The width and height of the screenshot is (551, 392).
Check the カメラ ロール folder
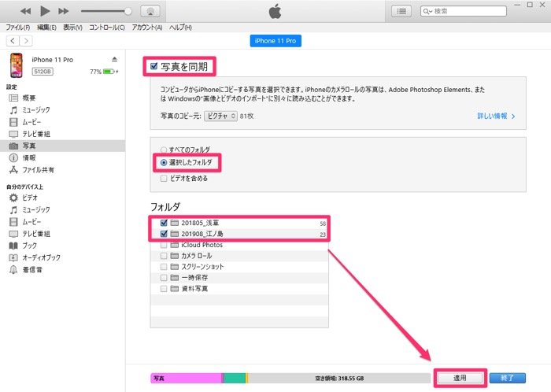[x=164, y=256]
